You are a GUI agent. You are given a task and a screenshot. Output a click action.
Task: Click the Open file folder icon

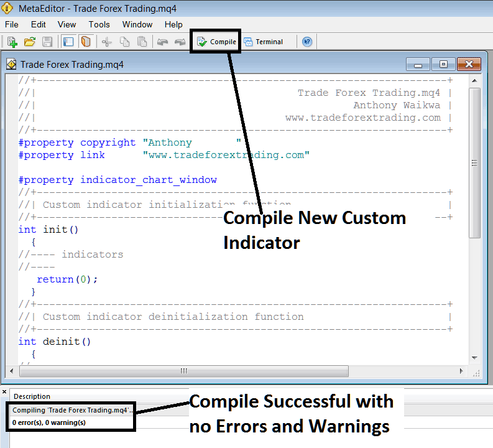pos(29,42)
